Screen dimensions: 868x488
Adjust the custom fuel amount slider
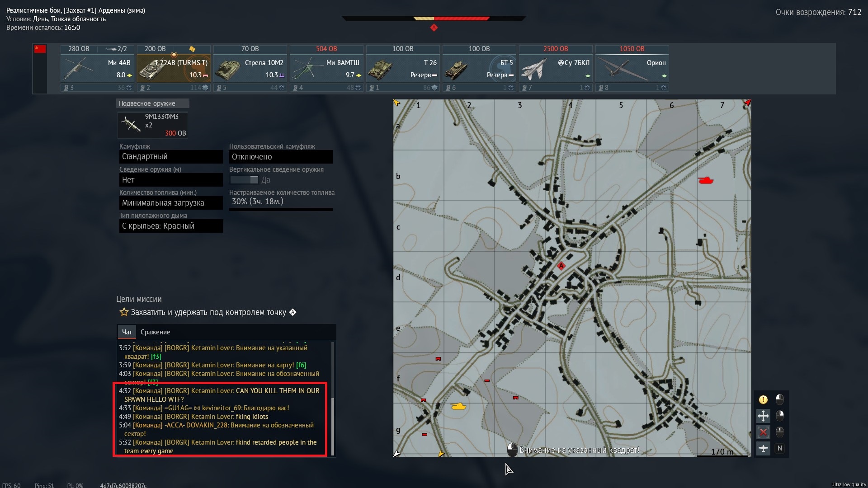pos(281,209)
